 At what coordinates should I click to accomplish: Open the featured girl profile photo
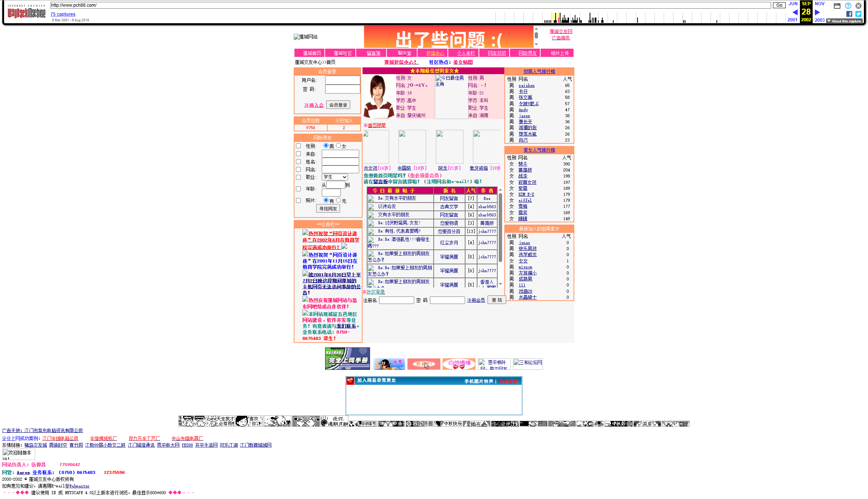pyautogui.click(x=379, y=97)
